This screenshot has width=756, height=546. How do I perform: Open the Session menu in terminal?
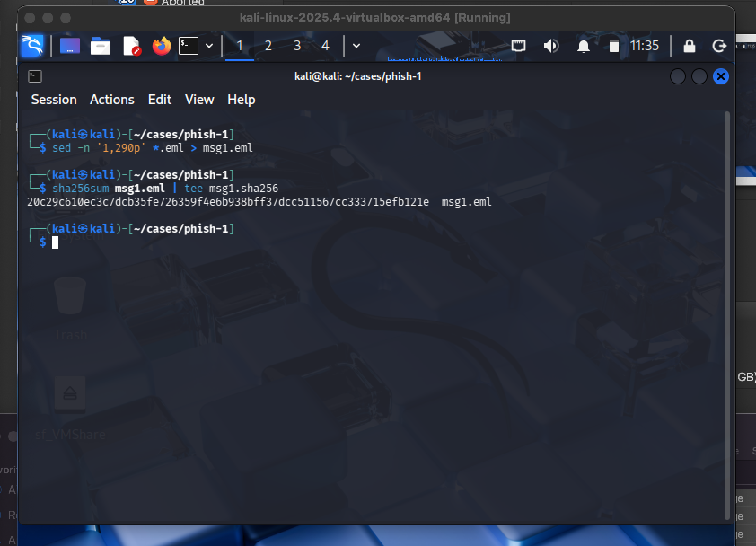coord(54,100)
